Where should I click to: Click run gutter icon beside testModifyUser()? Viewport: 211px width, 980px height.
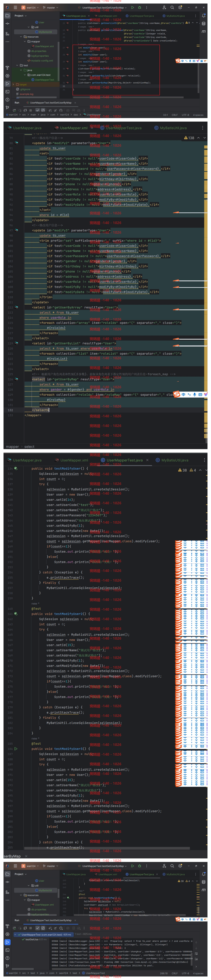[16, 468]
